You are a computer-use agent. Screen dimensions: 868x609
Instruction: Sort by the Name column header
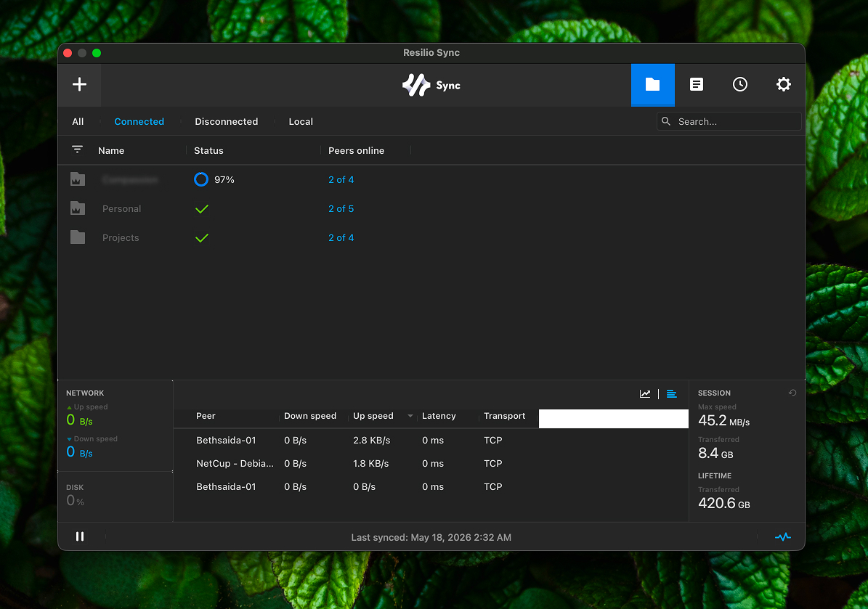click(x=111, y=150)
